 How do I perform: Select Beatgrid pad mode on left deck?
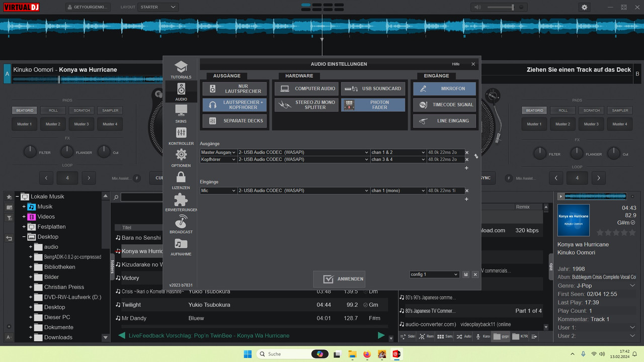[x=24, y=111]
